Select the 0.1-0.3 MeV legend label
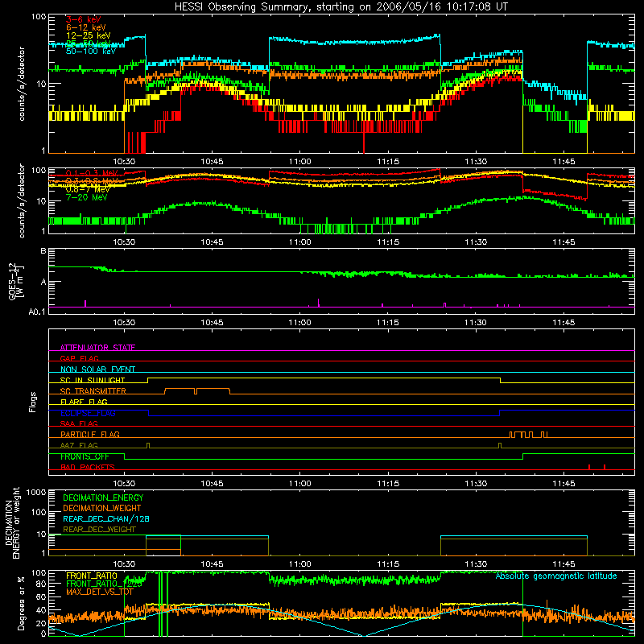Viewport: 644px width, 644px height. (x=92, y=173)
